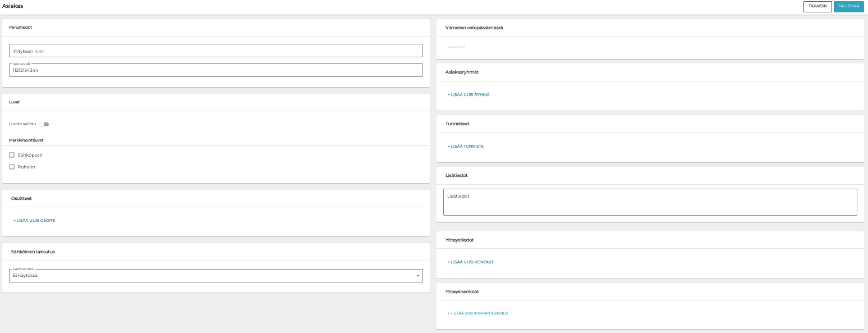Screen dimensions: 868x333
Task: Add a tag with Lisää tunniste
Action: [x=466, y=147]
